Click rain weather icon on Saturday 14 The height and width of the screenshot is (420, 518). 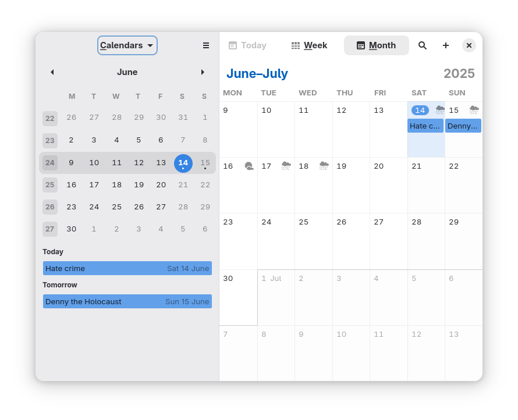439,109
